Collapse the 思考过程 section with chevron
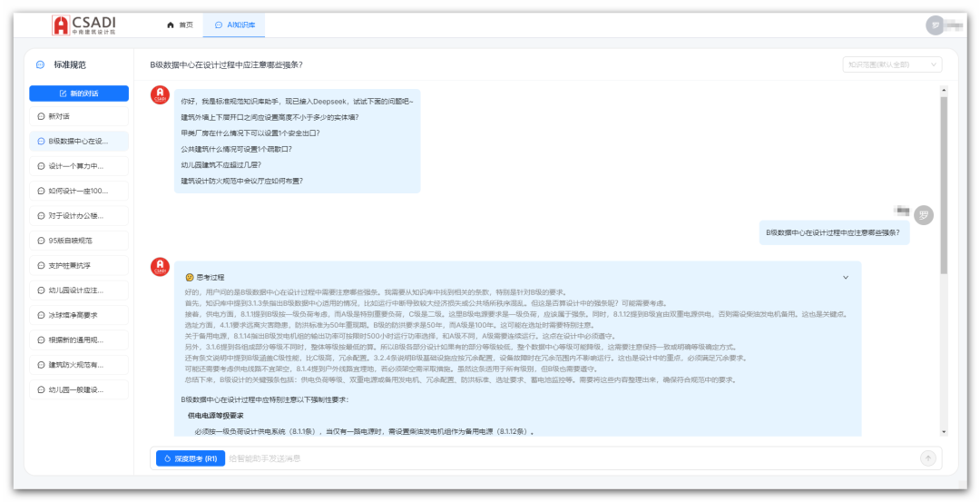Screen dimensions: 980x502 (846, 277)
